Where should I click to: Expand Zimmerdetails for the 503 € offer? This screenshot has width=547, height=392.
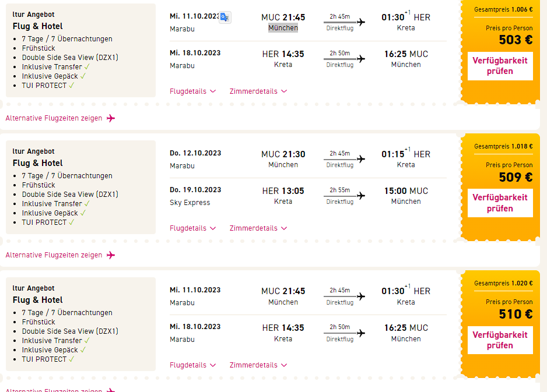[258, 91]
